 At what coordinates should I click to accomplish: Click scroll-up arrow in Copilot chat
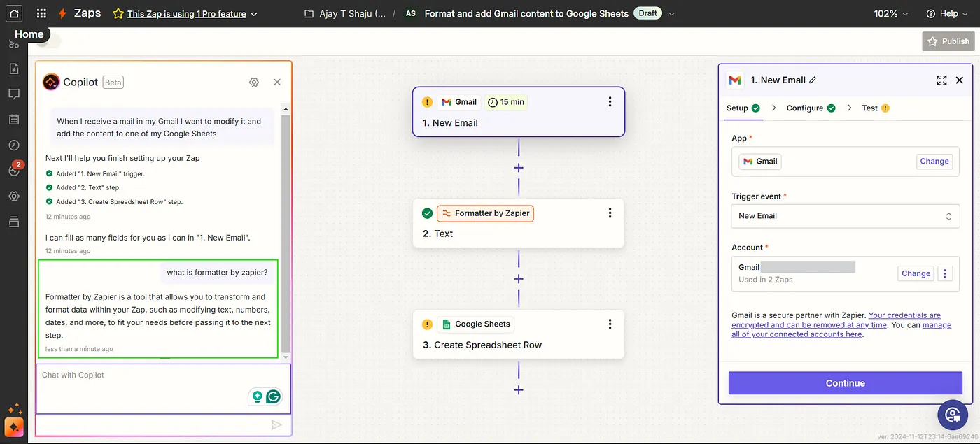(x=285, y=109)
